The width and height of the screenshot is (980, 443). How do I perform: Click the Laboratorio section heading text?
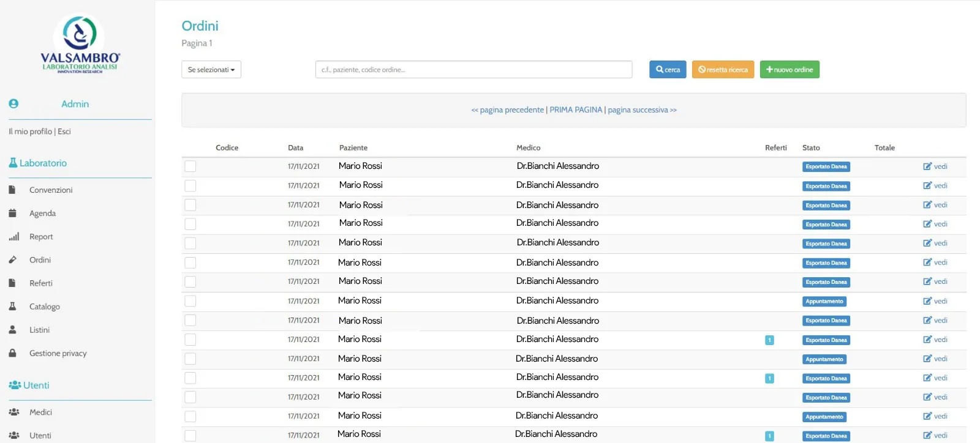point(43,163)
